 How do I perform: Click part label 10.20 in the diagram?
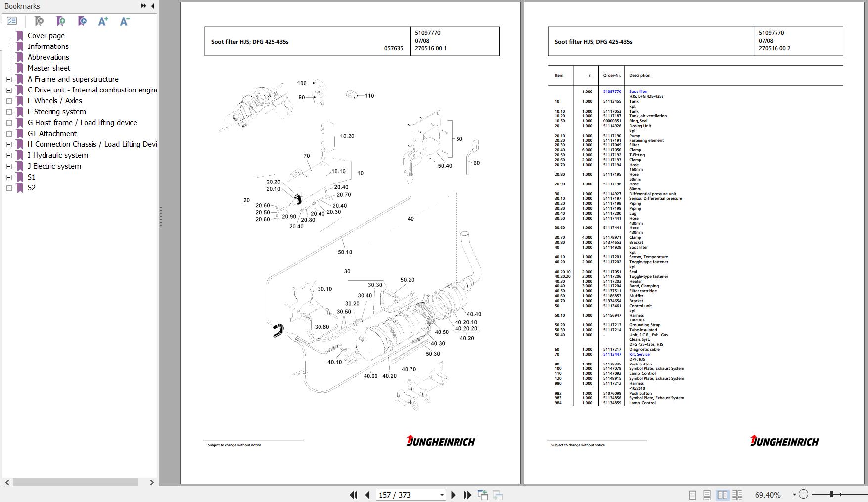[347, 136]
